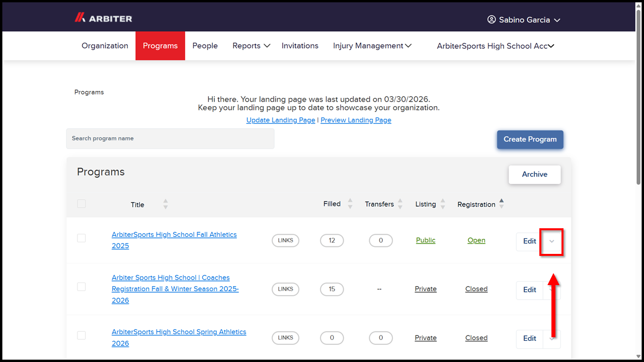Click Edit for Spring Athletics 2026
The image size is (644, 362).
(529, 338)
